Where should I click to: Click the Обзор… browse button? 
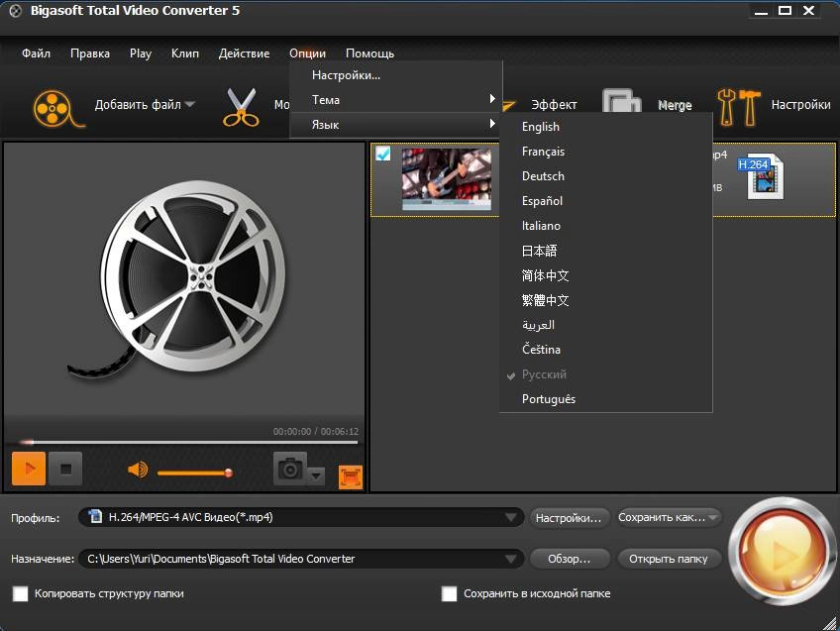pos(569,560)
